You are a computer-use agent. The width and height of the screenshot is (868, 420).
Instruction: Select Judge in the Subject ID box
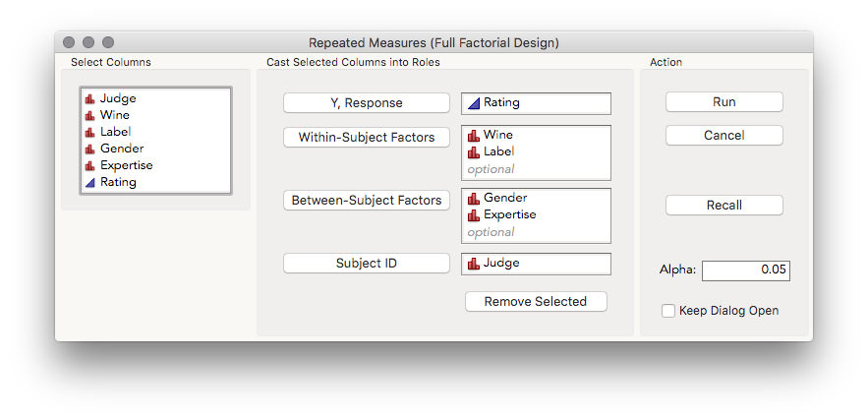(536, 264)
